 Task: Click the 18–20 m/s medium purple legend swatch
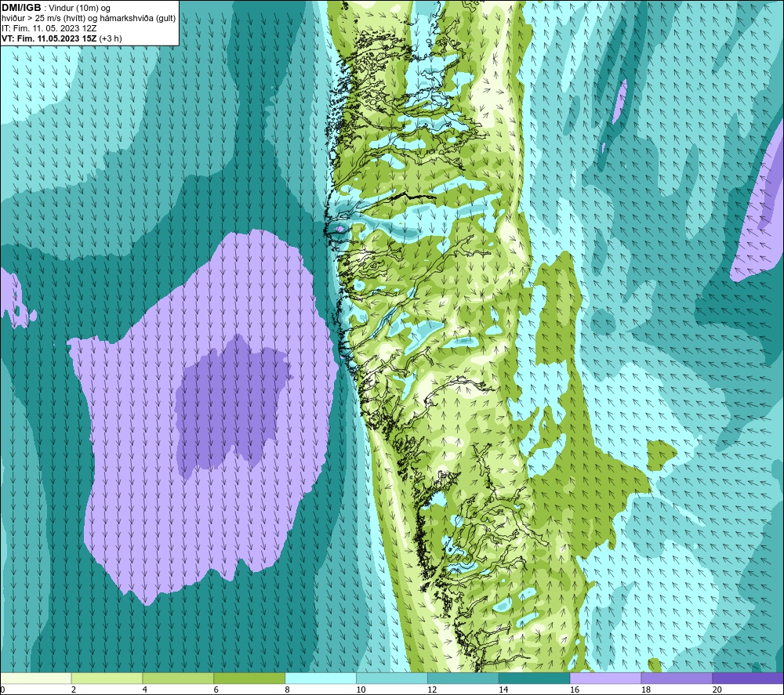pos(677,678)
